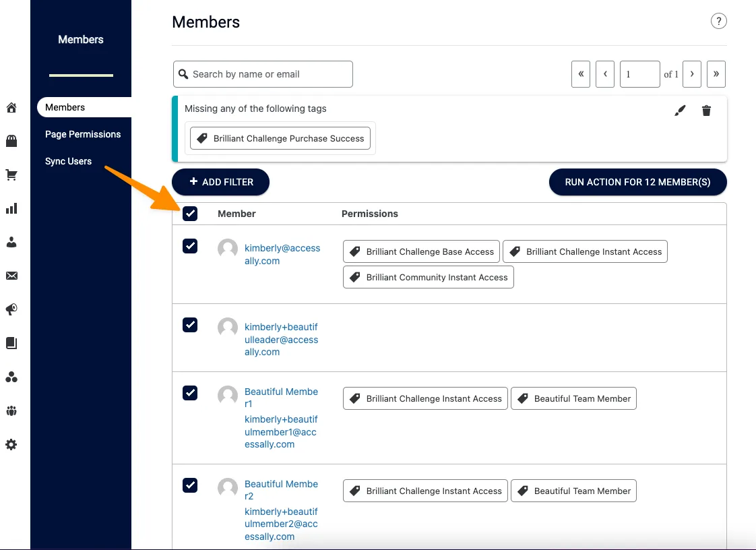Edit the filter with the pencil icon
This screenshot has height=550, width=756.
pyautogui.click(x=680, y=111)
